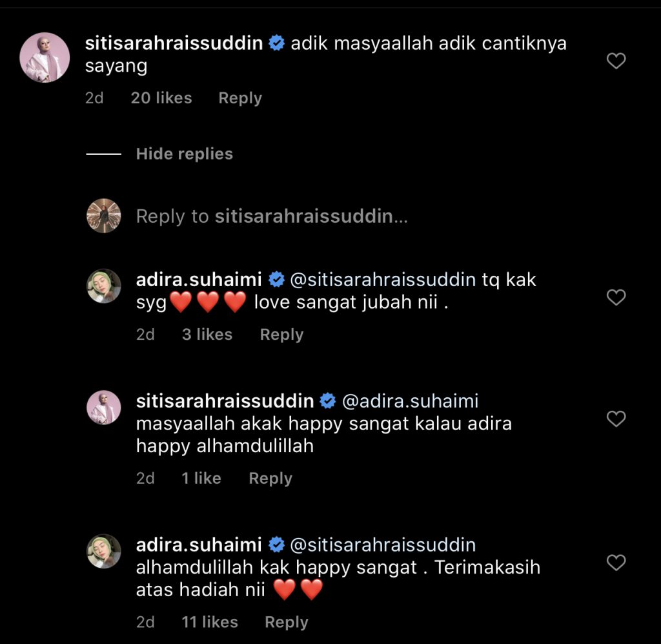Screen dimensions: 661x644
Task: Like sitisarahraissuddin's 'akak happy sangat' reply
Action: (616, 419)
